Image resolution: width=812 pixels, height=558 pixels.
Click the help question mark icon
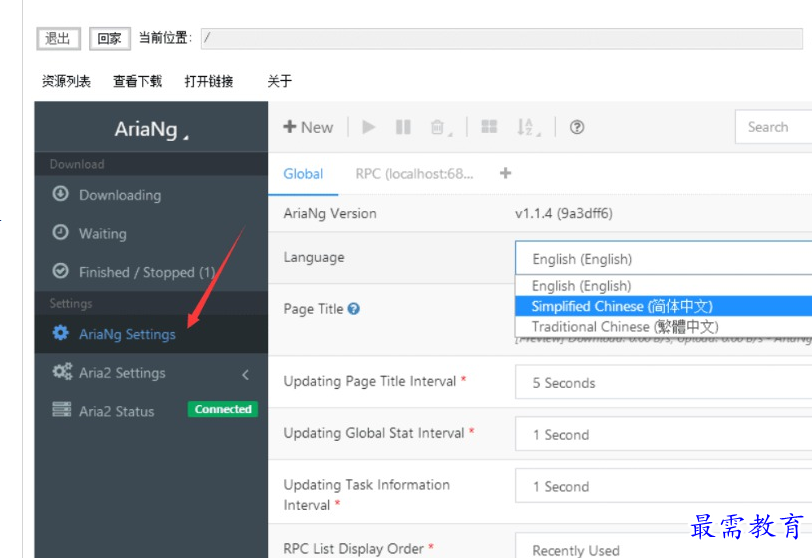pos(577,127)
